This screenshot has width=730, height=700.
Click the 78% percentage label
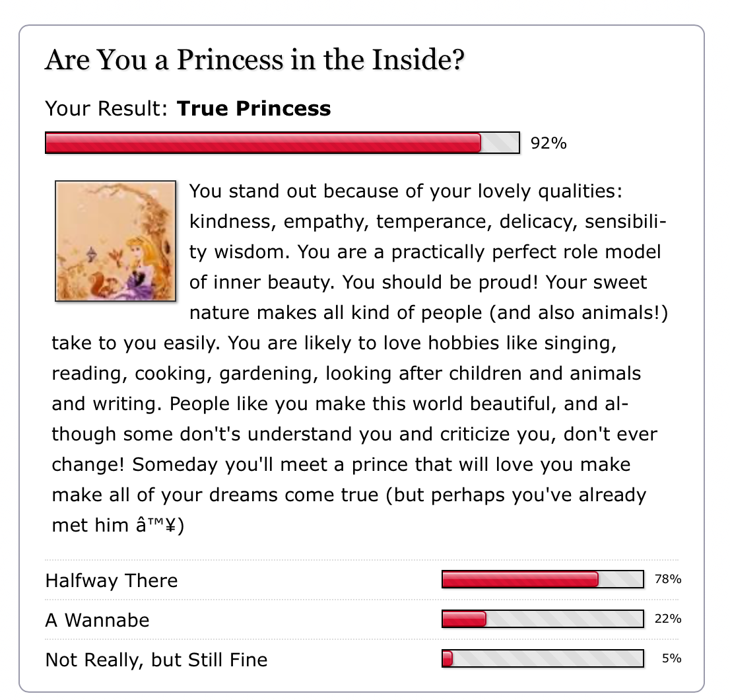coord(667,580)
